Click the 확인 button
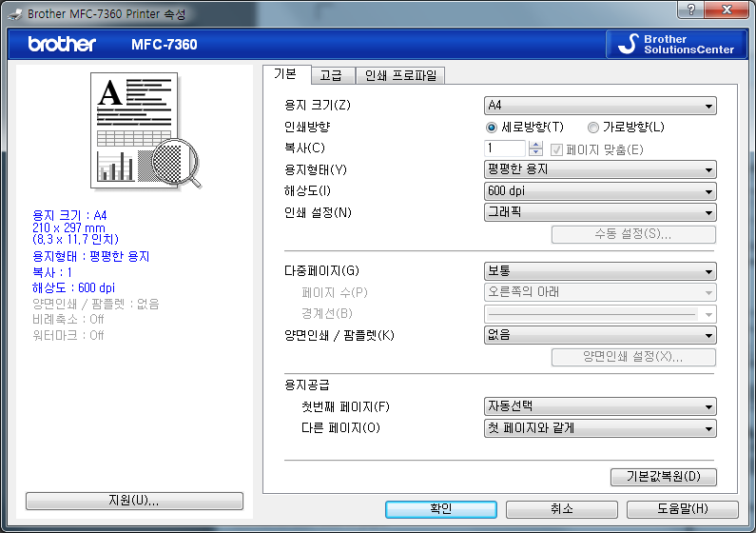The image size is (756, 533). pos(440,509)
